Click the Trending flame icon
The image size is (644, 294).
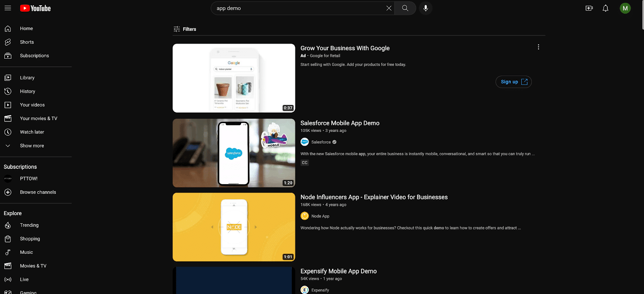(x=8, y=225)
